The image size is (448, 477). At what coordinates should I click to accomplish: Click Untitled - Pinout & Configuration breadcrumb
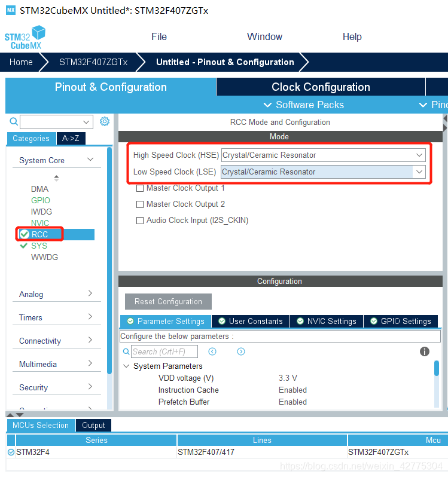click(x=225, y=62)
